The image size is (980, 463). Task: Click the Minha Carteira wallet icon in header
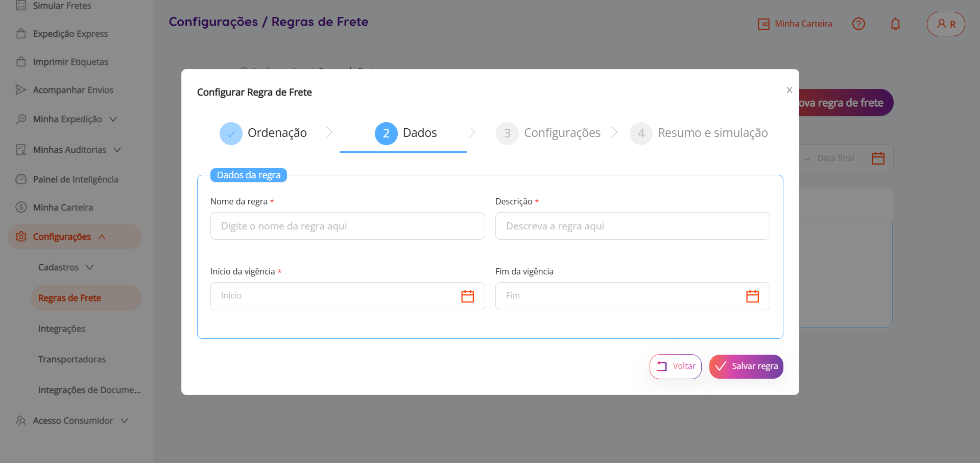click(763, 24)
